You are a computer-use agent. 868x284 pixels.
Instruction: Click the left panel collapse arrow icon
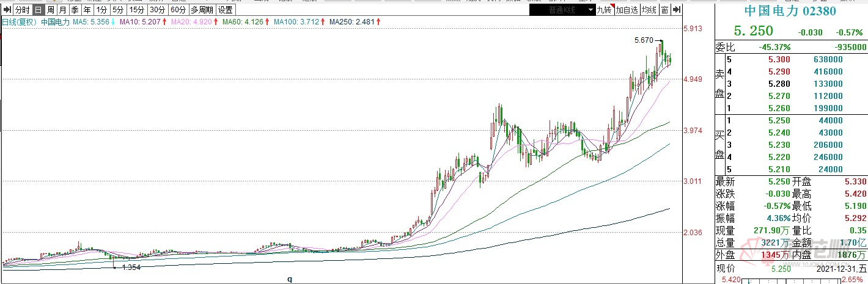pyautogui.click(x=7, y=10)
